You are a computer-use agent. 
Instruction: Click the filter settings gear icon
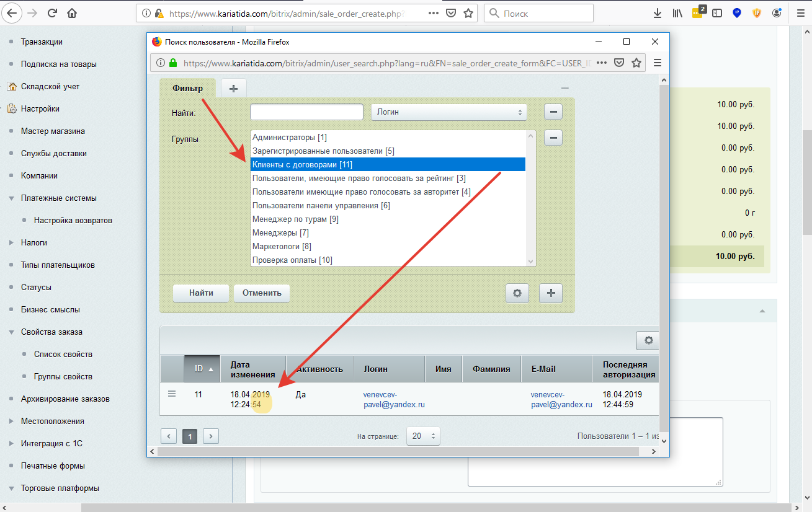coord(517,293)
